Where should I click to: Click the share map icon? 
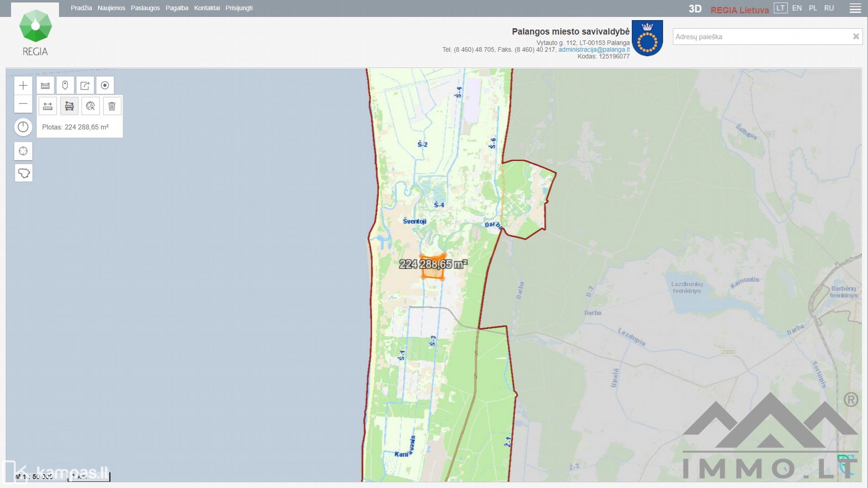pyautogui.click(x=85, y=85)
